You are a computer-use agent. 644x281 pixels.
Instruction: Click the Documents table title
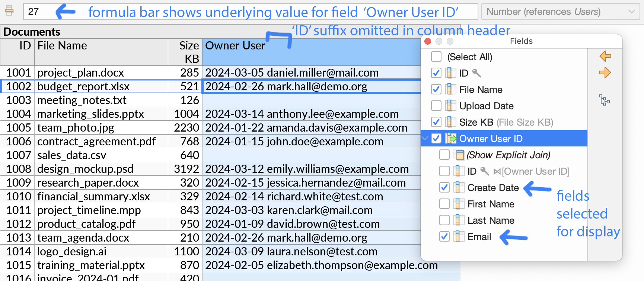[32, 32]
